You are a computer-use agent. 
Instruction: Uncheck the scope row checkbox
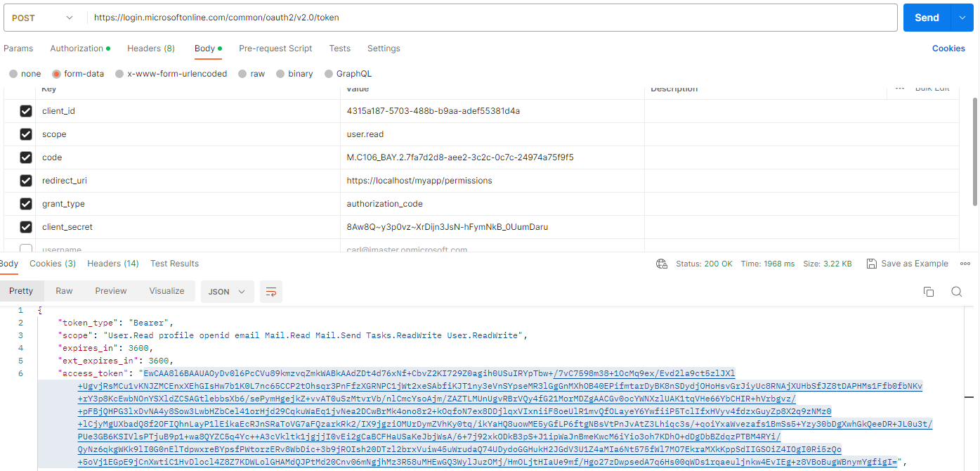26,134
